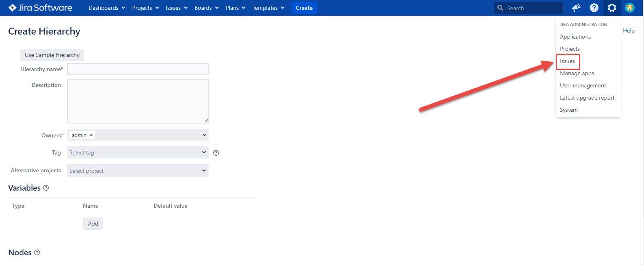The height and width of the screenshot is (265, 644).
Task: Open the feedback megaphone icon
Action: point(576,8)
